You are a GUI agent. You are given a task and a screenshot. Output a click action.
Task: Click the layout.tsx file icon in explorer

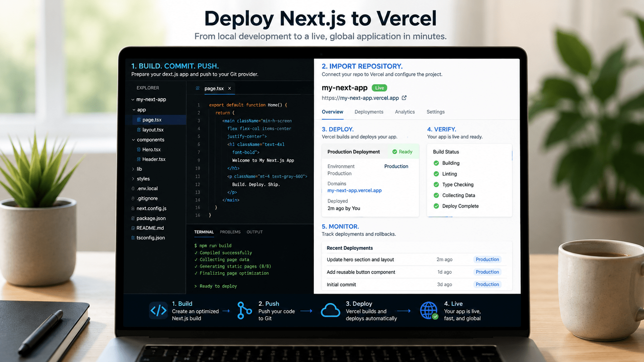[x=139, y=130]
